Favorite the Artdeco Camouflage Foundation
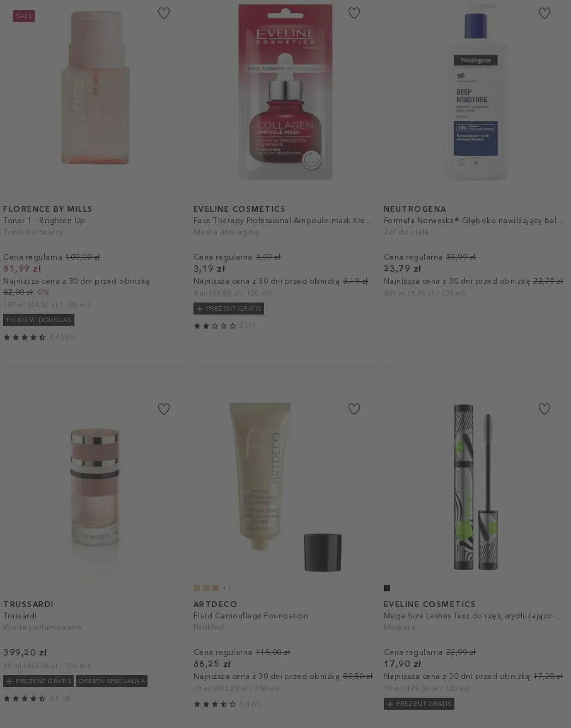571x728 pixels. point(354,409)
